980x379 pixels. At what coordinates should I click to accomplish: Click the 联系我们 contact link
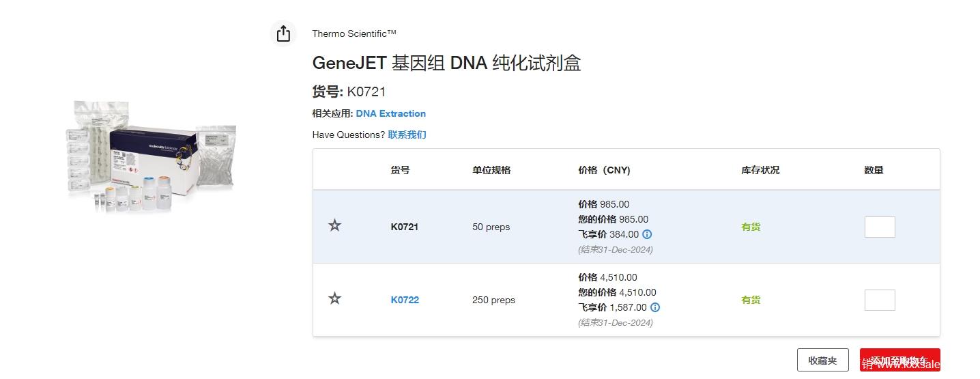407,135
